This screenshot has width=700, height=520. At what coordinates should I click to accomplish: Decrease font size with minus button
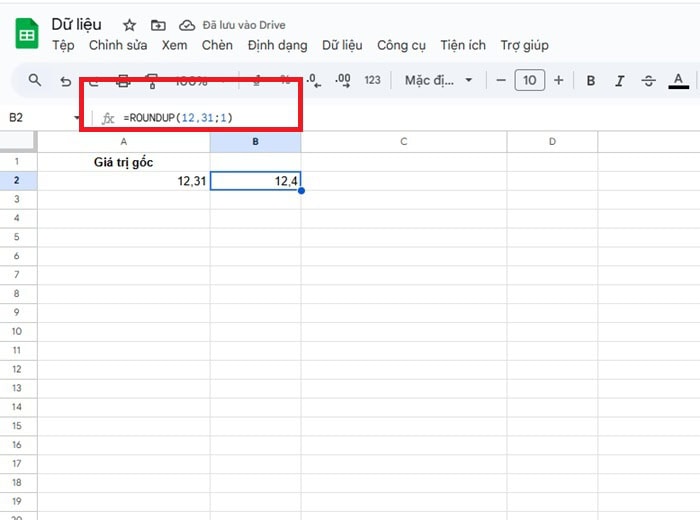click(x=501, y=80)
